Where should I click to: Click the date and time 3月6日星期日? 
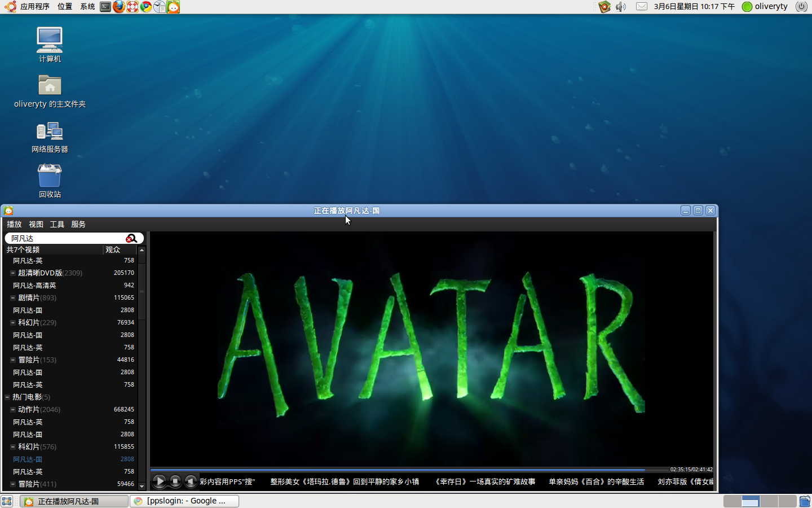click(x=694, y=7)
